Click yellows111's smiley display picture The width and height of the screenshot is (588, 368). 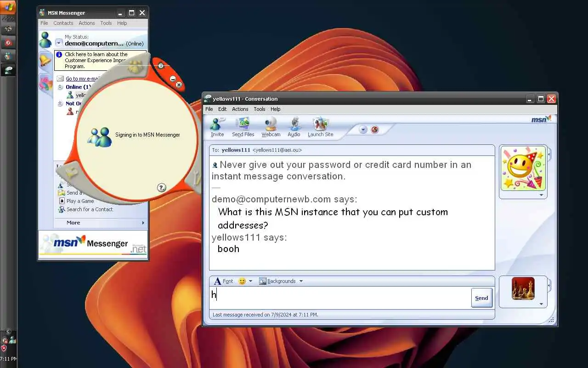point(523,169)
